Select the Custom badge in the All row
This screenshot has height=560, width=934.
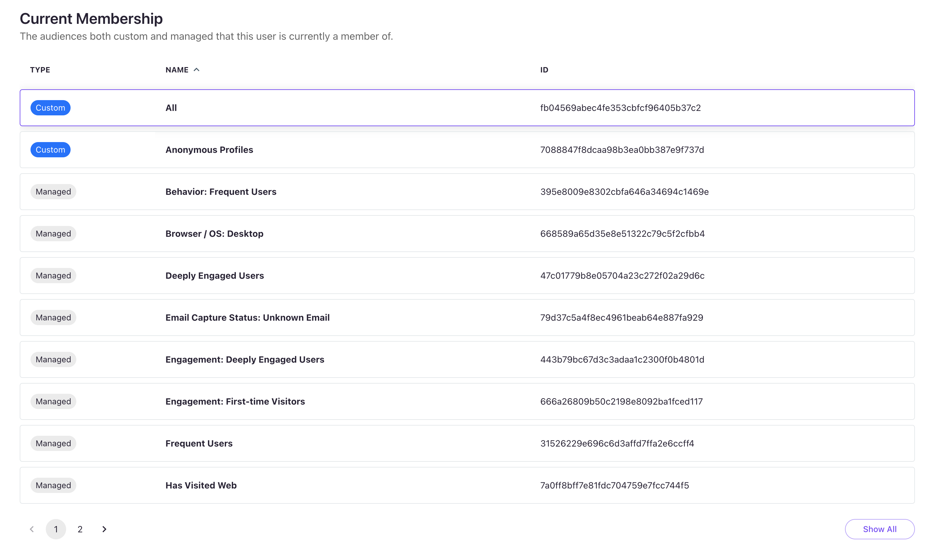pos(50,108)
